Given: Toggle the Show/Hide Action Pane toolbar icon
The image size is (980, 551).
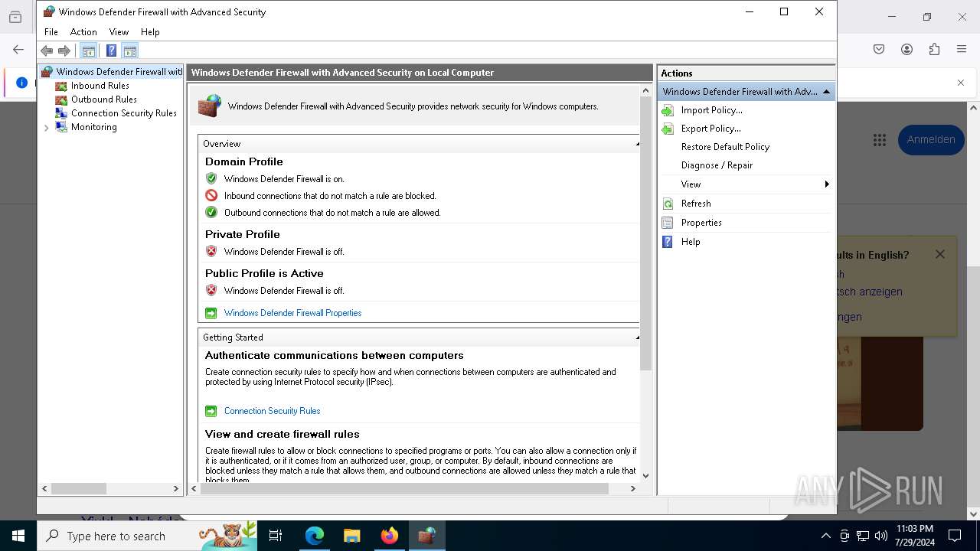Looking at the screenshot, I should pos(130,51).
